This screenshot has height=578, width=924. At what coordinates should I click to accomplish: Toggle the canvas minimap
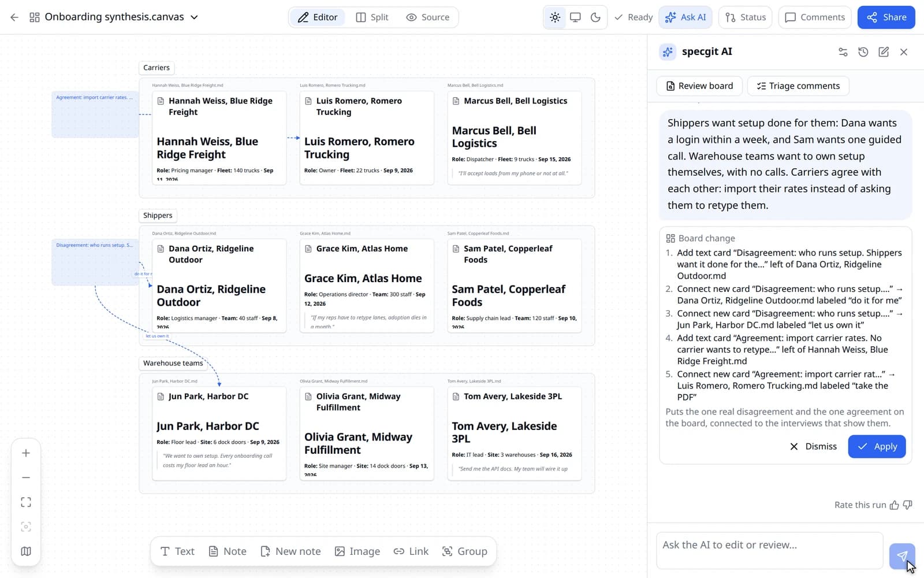point(26,551)
